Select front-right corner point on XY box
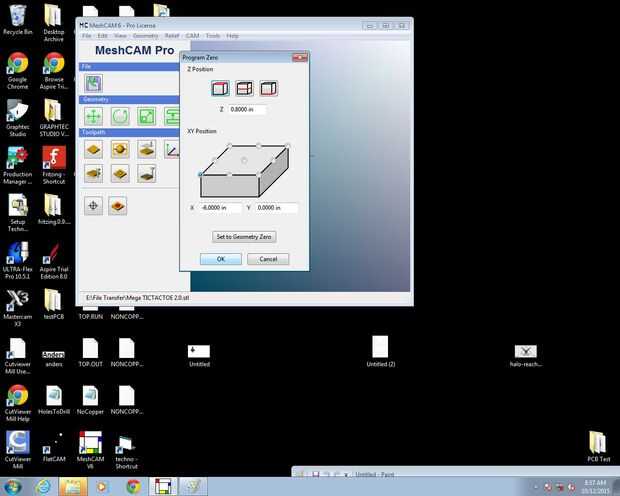This screenshot has width=620, height=496. tap(259, 174)
